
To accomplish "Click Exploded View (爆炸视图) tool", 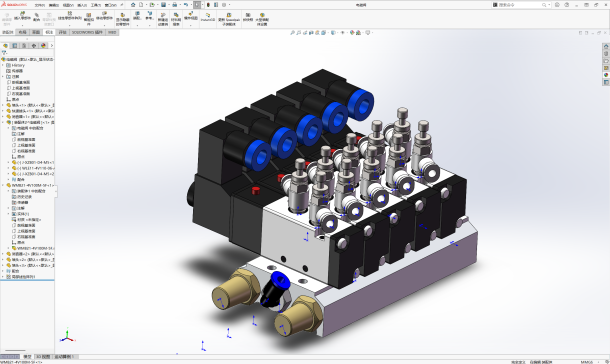I will [191, 16].
